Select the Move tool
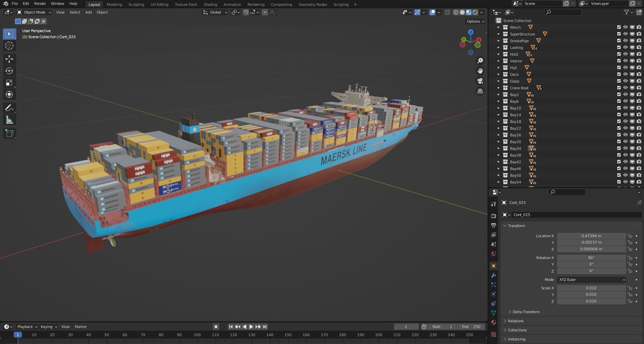Image resolution: width=644 pixels, height=344 pixels. point(9,59)
